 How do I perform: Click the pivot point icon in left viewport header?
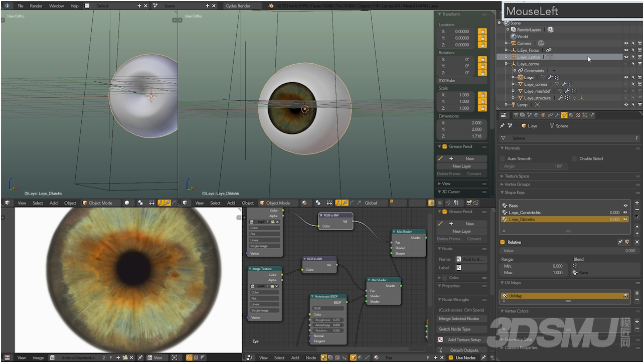coord(140,203)
